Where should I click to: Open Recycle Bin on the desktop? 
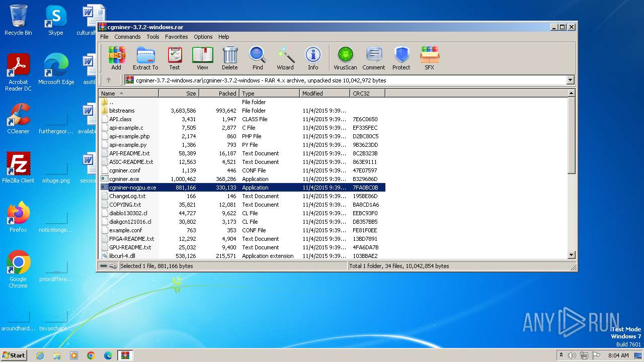[18, 21]
